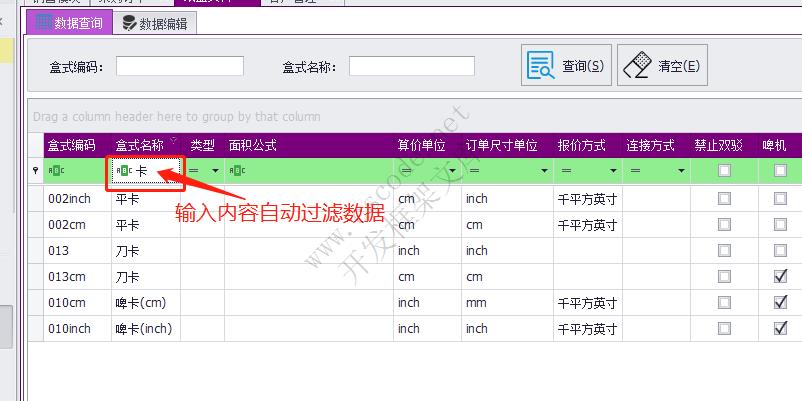Click the 啤卡(cm) name cell

pos(146,303)
